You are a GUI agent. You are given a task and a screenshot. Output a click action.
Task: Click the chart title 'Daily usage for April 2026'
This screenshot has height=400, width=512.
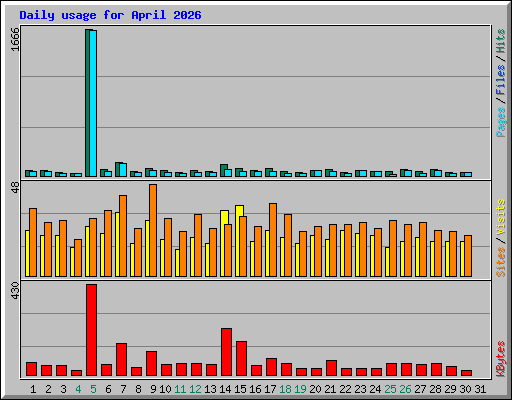(110, 15)
